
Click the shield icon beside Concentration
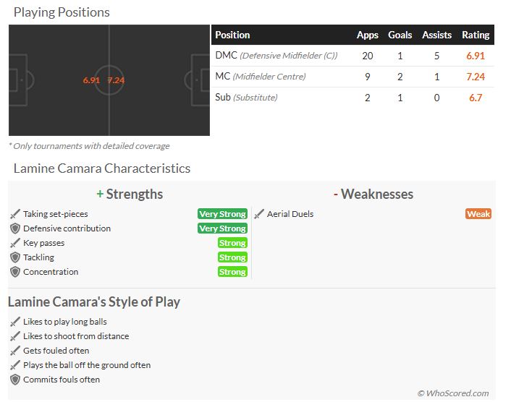(x=15, y=272)
